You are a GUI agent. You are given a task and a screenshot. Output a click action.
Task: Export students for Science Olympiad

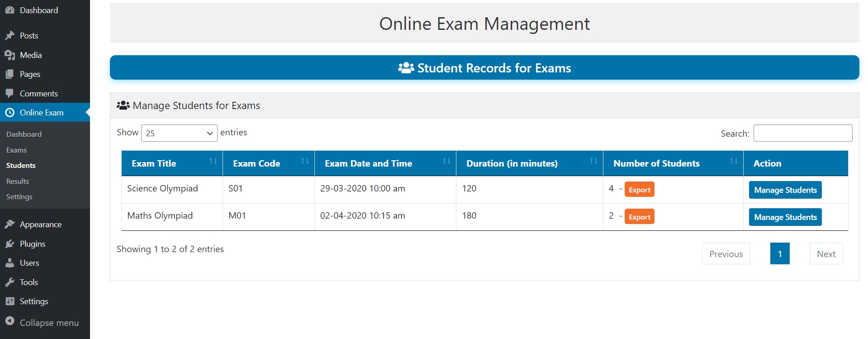click(639, 190)
